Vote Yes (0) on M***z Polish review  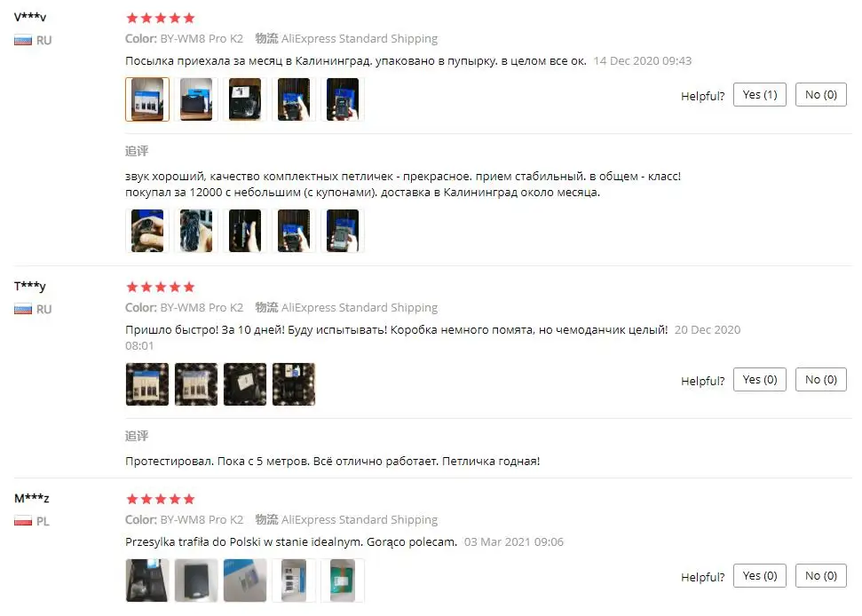tap(759, 575)
